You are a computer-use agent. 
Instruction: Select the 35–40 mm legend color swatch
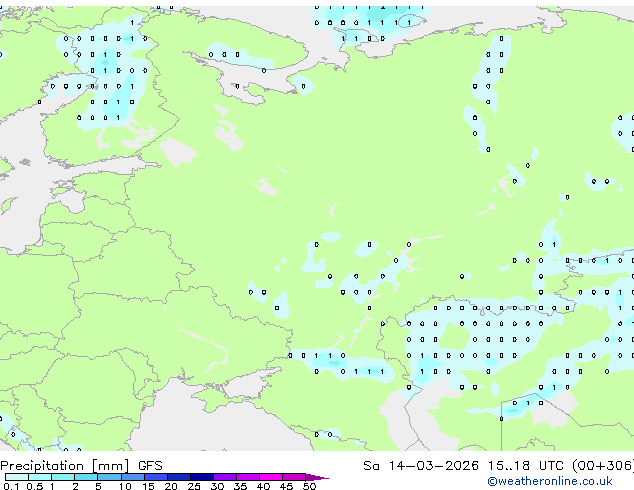(248, 477)
